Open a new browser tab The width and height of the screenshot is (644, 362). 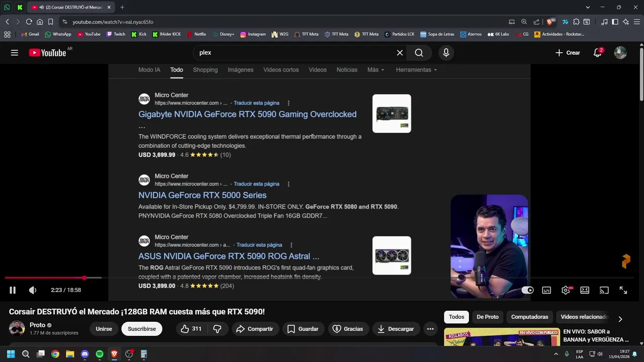pos(122,7)
